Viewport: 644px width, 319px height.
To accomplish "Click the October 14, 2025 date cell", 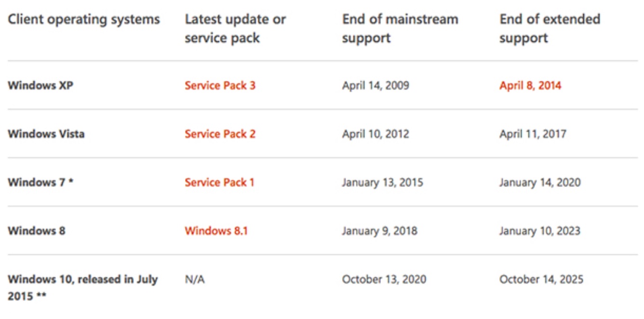I will (x=541, y=279).
